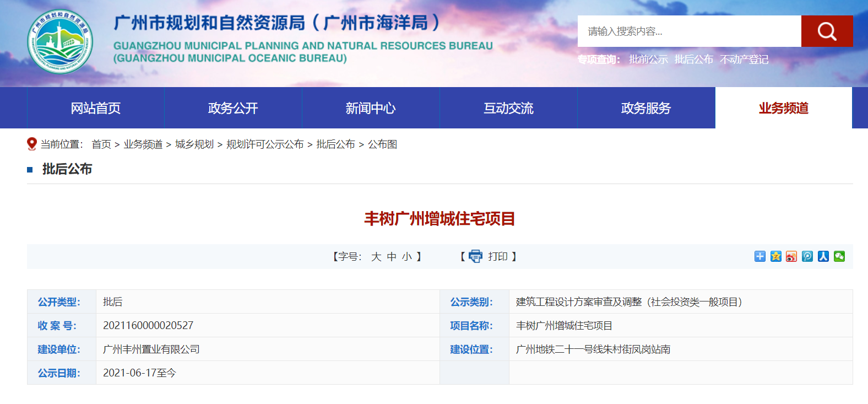Share to QQ Zone star icon
This screenshot has height=404, width=868.
point(776,256)
